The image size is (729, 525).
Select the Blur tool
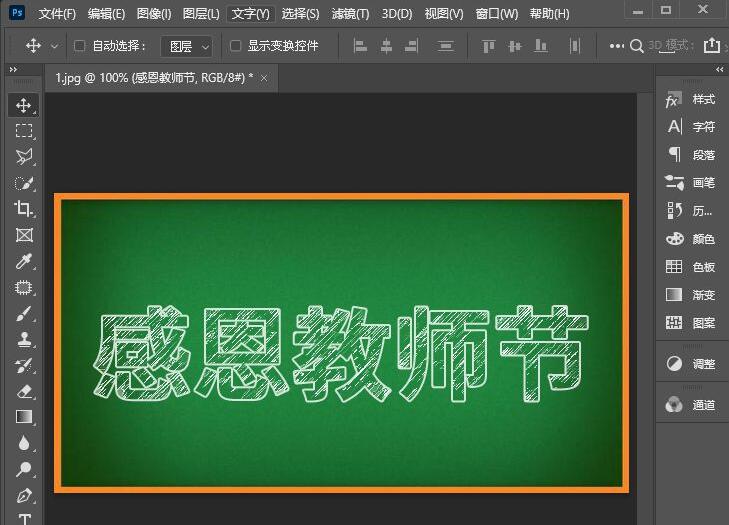24,443
